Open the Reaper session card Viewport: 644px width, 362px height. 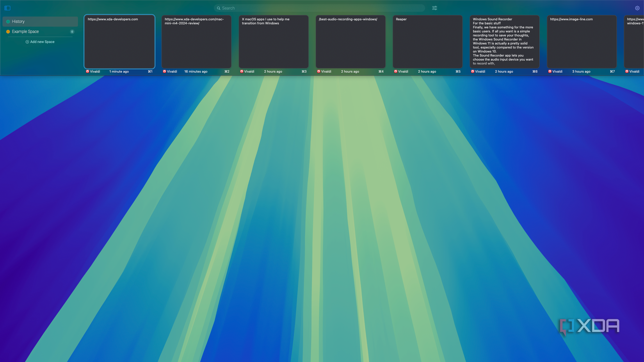(427, 42)
